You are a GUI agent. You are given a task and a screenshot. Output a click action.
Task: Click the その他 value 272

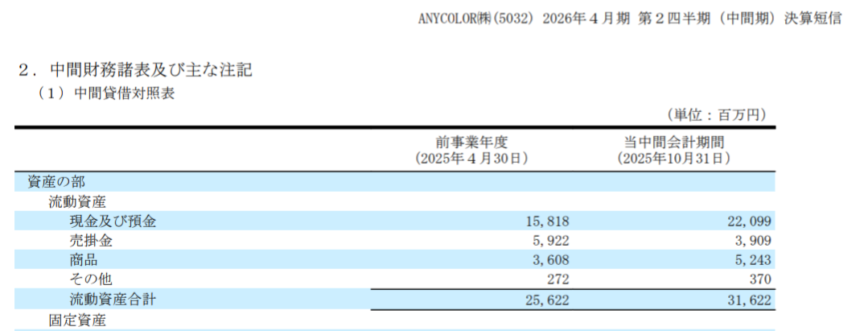(557, 279)
